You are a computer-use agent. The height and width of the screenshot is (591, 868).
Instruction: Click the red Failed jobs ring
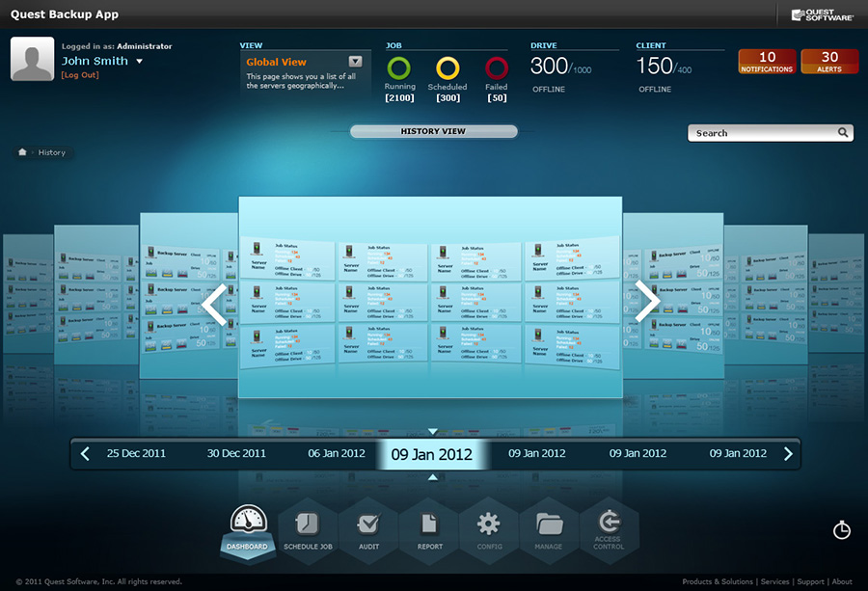(497, 68)
